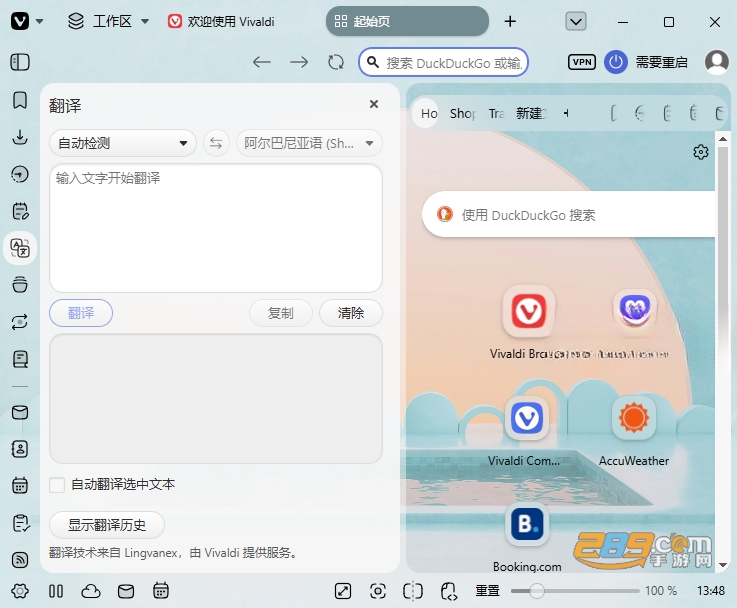
Task: Reload the current page
Action: (x=336, y=62)
